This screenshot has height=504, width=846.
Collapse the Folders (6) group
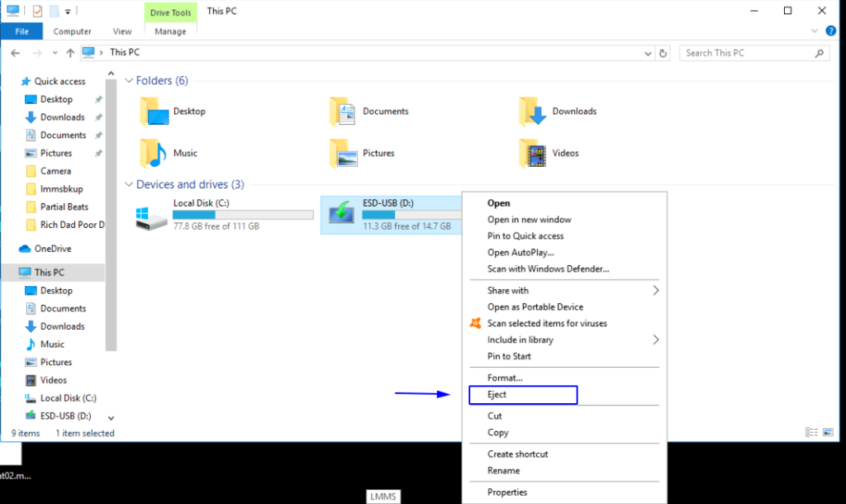tap(128, 80)
